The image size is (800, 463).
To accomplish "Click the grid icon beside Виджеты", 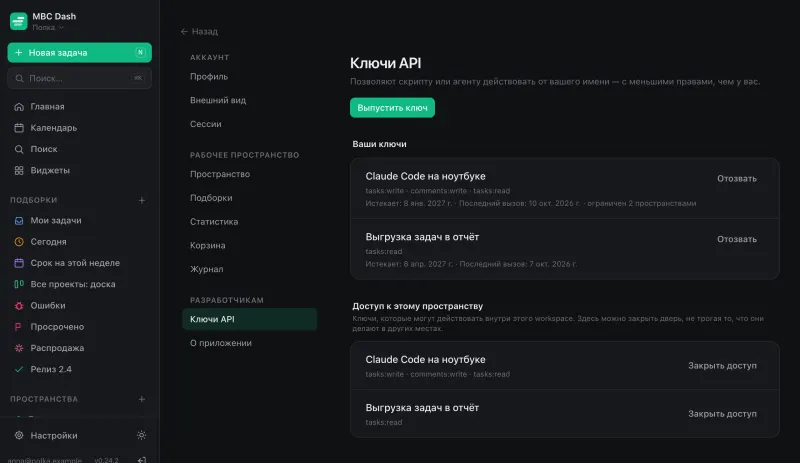I will pos(19,170).
